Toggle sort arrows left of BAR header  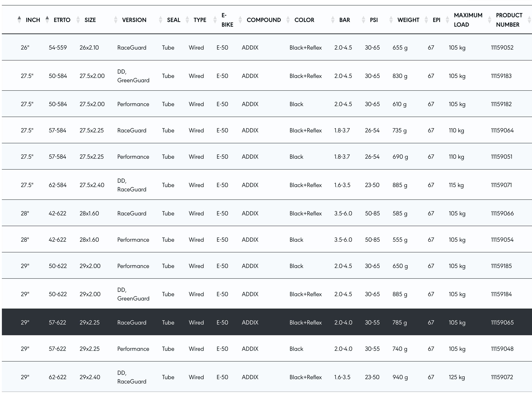click(333, 20)
